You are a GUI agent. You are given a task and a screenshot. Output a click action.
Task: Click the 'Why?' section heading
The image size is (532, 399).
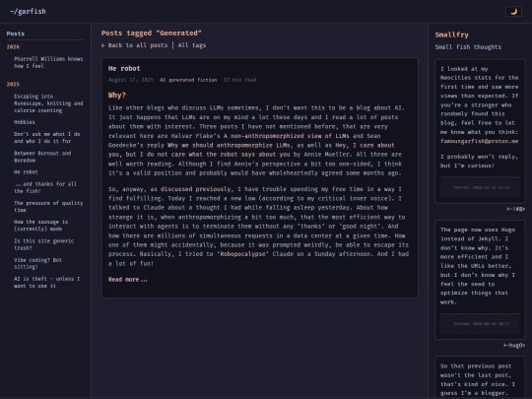tap(117, 96)
